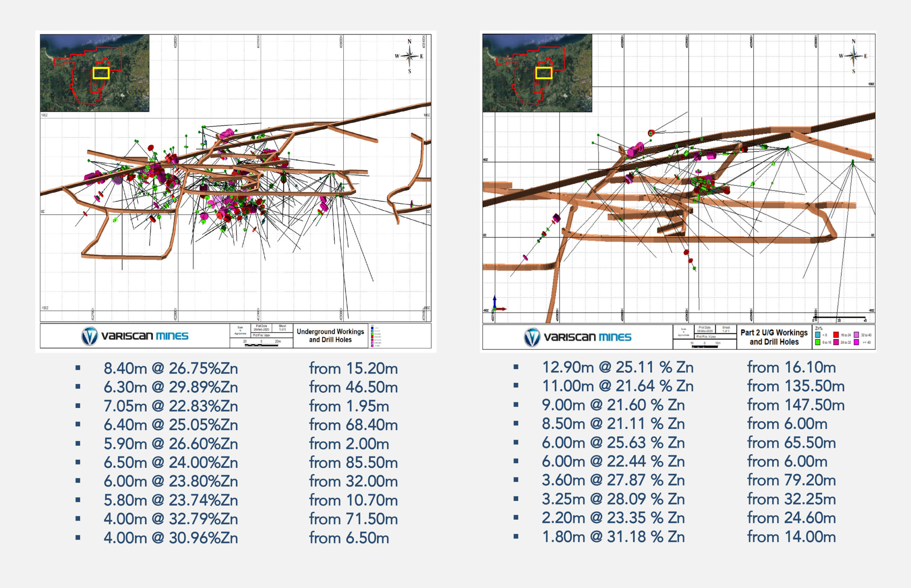Click '8.50m @ 21.11 % Zn'

pyautogui.click(x=613, y=424)
